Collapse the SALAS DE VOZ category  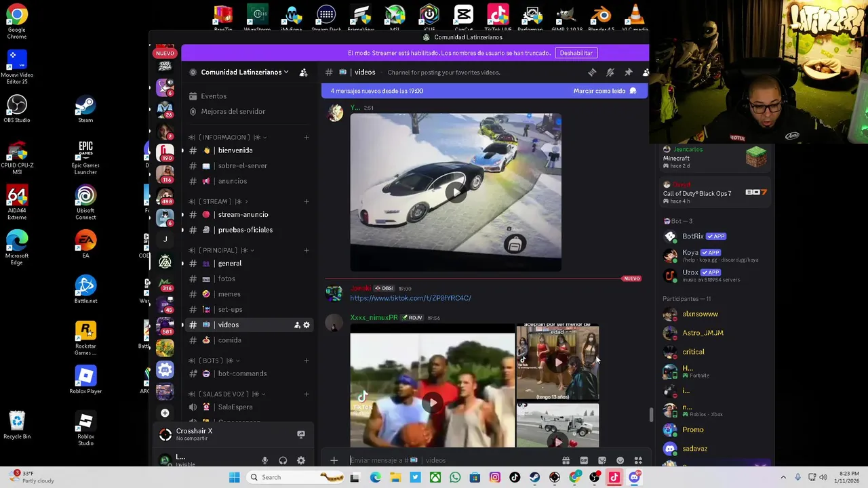[226, 394]
